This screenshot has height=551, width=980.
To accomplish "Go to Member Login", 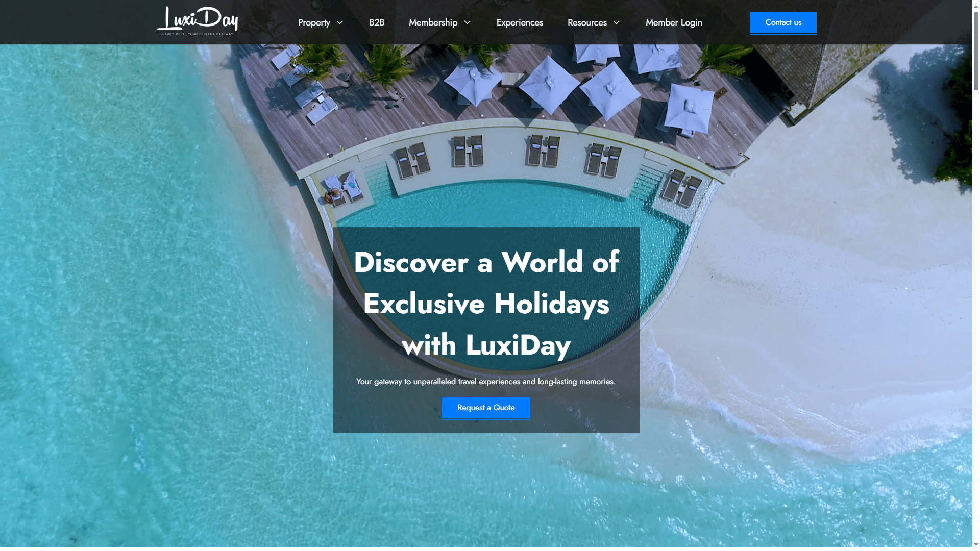I will click(674, 22).
